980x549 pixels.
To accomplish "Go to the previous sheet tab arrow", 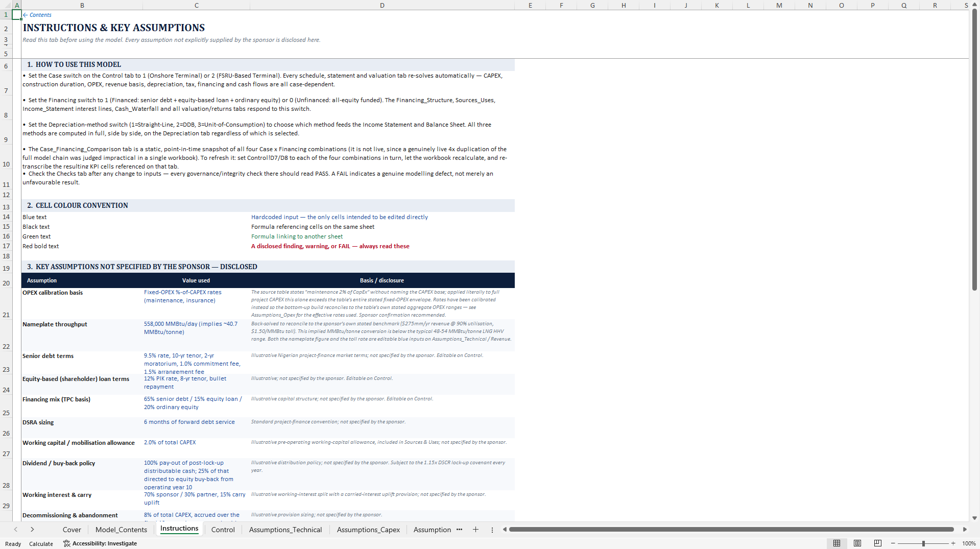I will (16, 530).
